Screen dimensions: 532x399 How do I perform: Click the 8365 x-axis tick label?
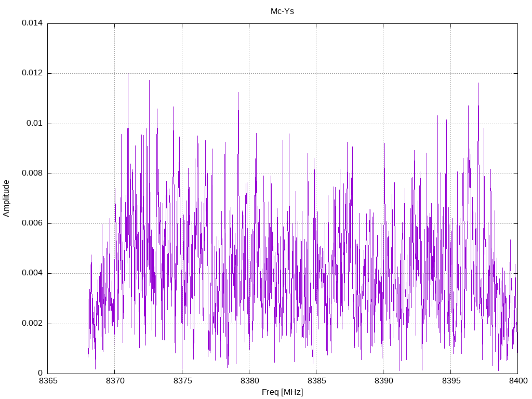(48, 381)
